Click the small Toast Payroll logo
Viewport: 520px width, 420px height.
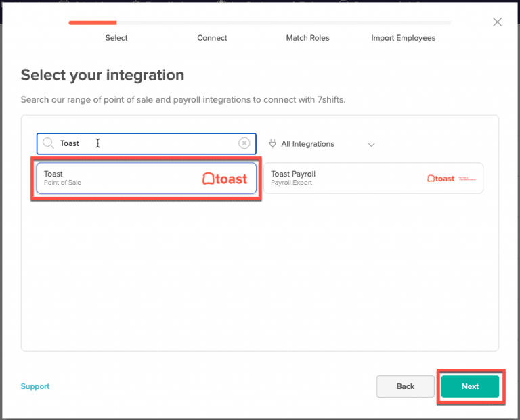tap(451, 179)
